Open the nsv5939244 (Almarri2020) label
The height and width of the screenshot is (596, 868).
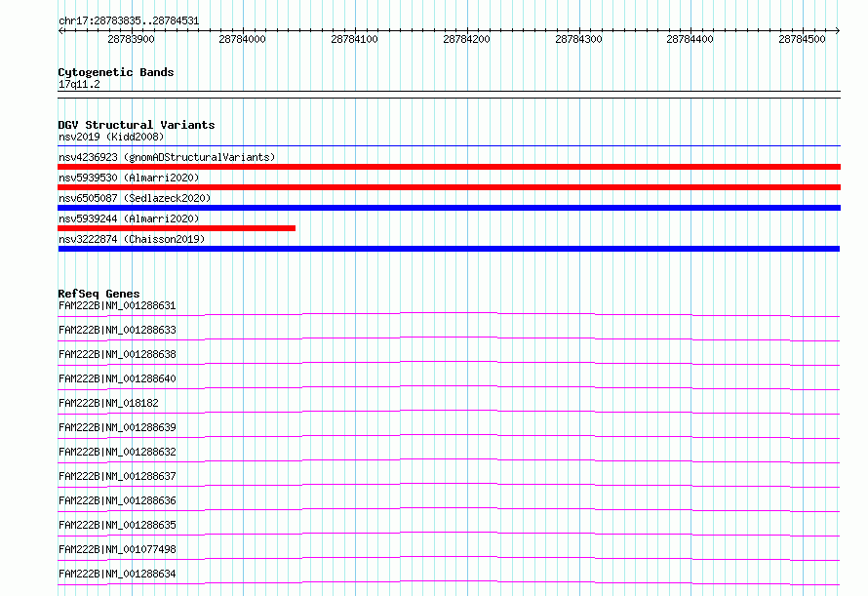coord(129,219)
